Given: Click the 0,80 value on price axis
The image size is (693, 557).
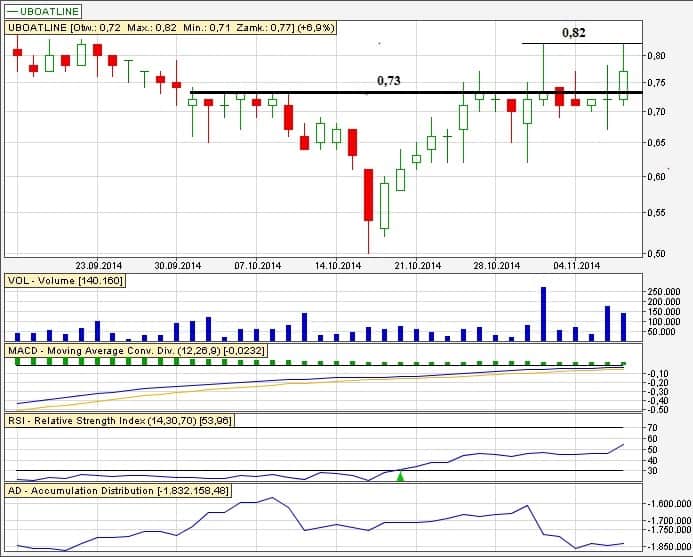Looking at the screenshot, I should [x=656, y=56].
